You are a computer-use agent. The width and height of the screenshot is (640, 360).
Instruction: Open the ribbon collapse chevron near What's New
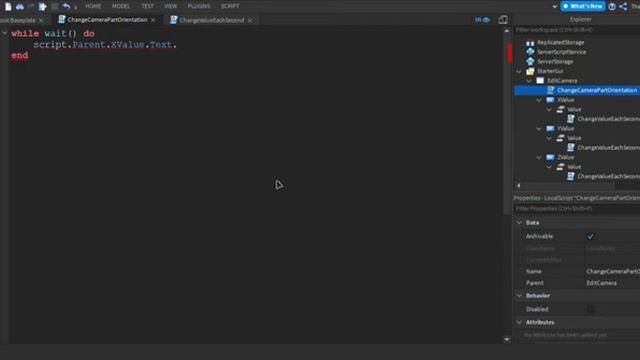pyautogui.click(x=554, y=6)
